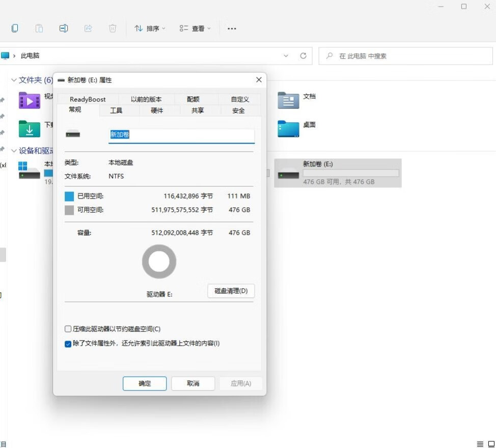Uncheck the index file contents checkbox
This screenshot has height=448, width=496.
pos(68,344)
